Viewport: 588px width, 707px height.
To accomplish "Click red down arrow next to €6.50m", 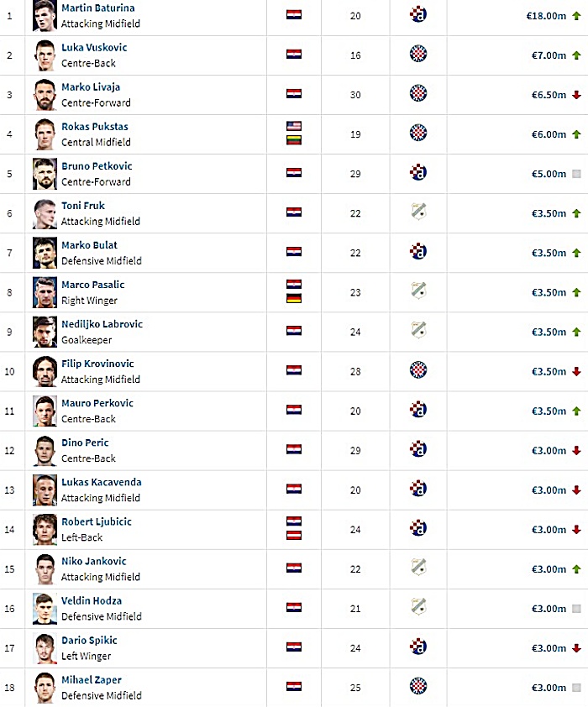I will [576, 95].
